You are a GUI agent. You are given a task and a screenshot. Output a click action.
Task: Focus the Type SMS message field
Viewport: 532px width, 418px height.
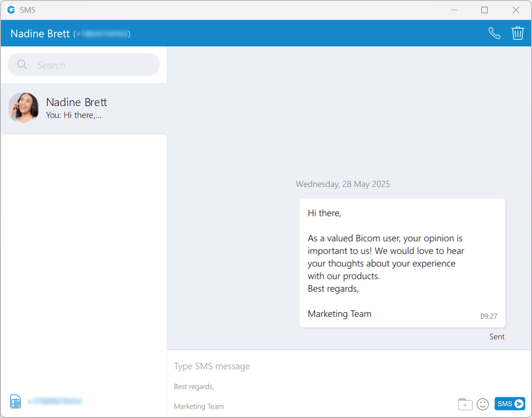212,366
